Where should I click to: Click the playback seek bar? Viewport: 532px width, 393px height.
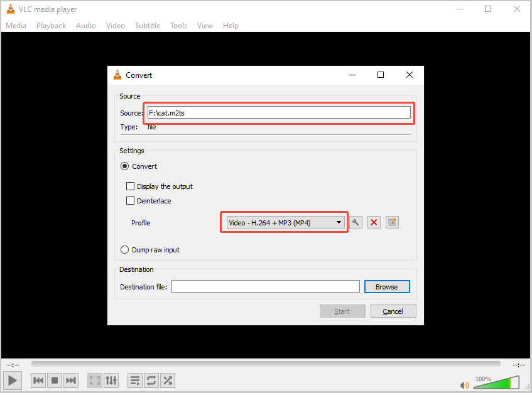266,364
